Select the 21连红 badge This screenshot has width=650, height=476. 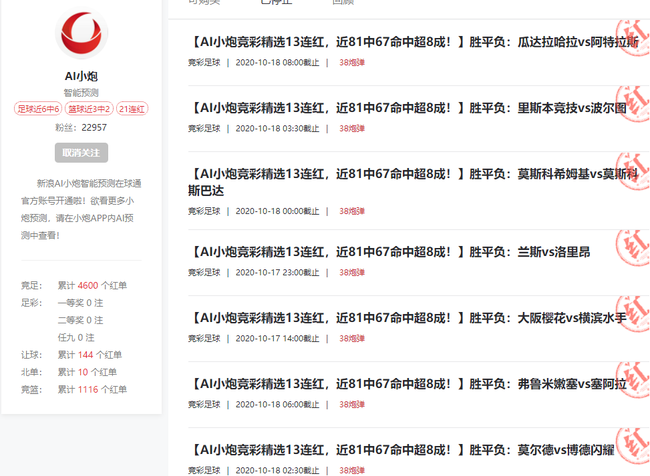pos(132,109)
